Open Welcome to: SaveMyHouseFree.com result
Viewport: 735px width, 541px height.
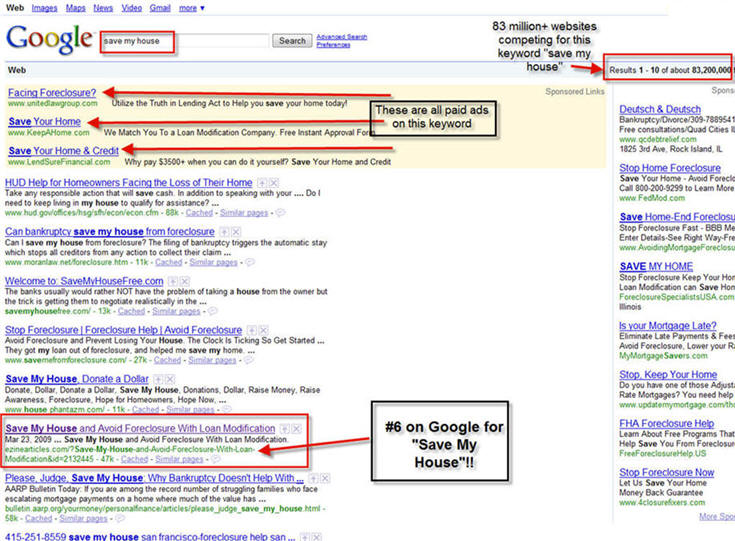pos(84,281)
